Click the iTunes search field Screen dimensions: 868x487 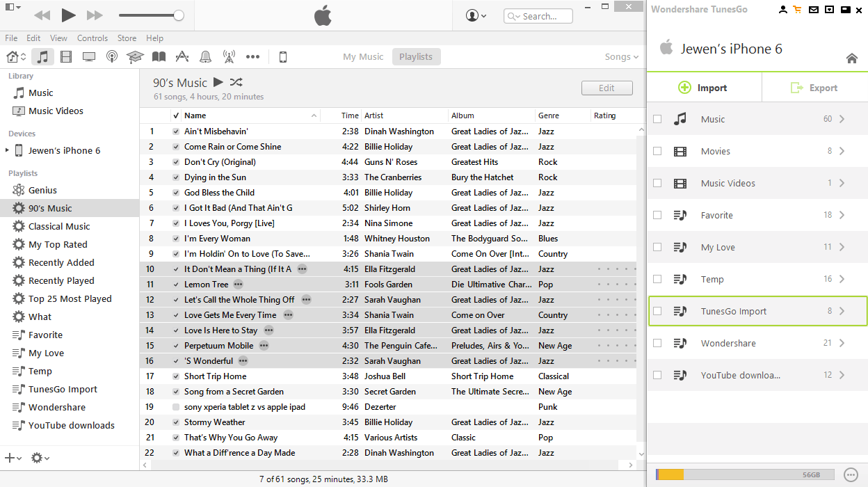tap(538, 16)
